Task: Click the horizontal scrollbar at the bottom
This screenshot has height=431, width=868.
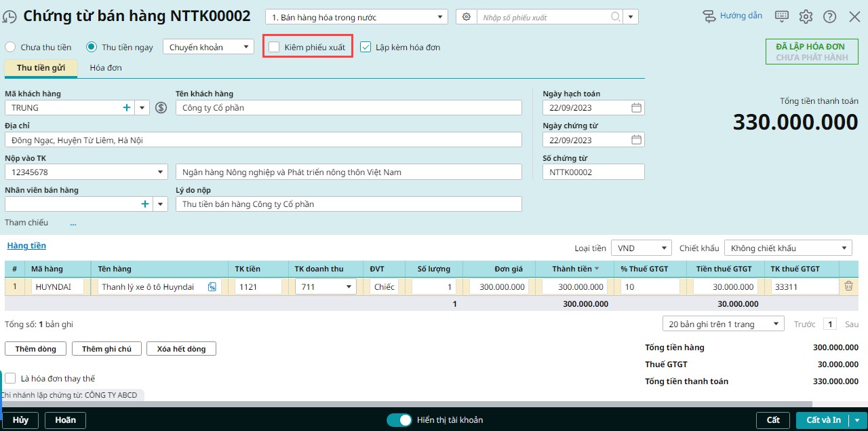Action: [x=406, y=405]
